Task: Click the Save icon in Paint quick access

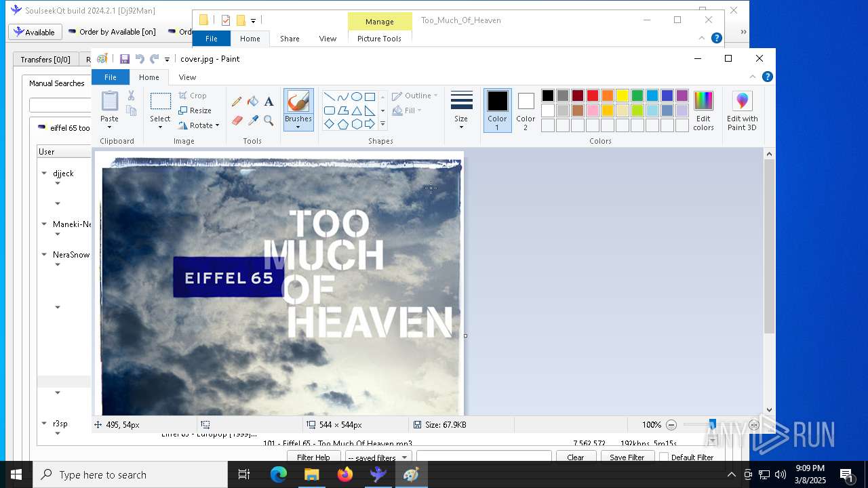Action: (x=125, y=59)
